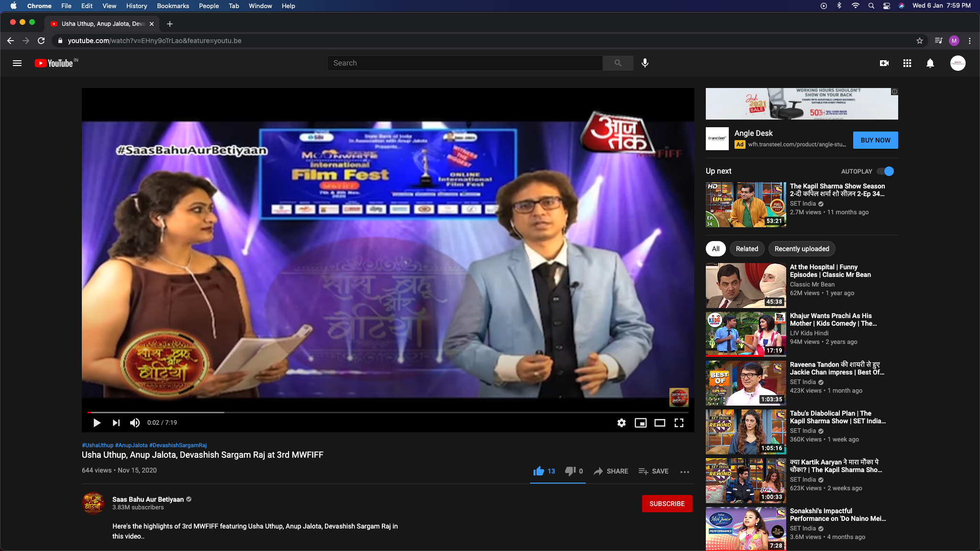
Task: Click the search magnifier button
Action: 618,63
